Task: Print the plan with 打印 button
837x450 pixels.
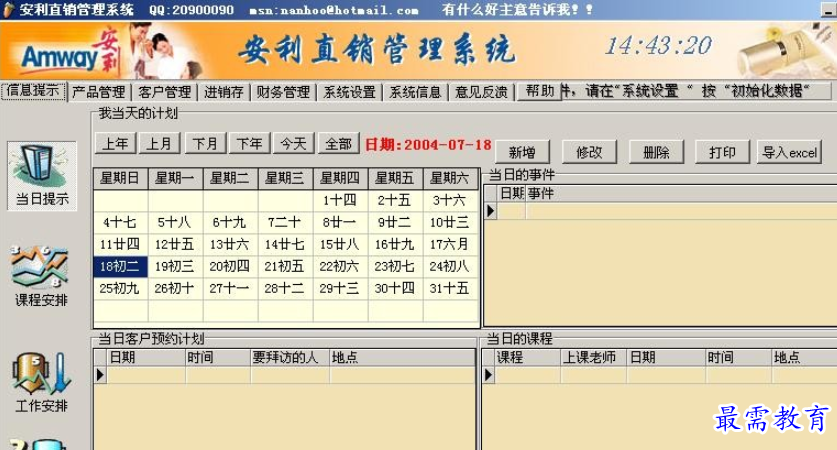Action: click(x=722, y=153)
